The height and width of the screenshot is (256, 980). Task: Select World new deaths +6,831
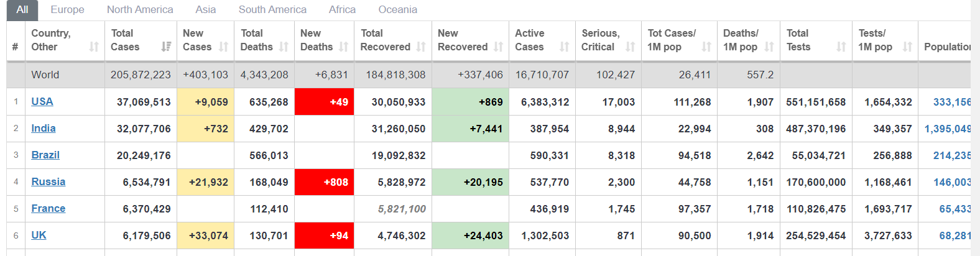(331, 75)
